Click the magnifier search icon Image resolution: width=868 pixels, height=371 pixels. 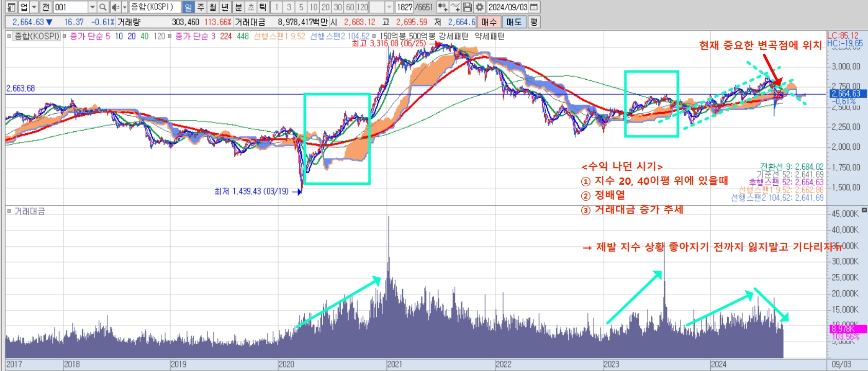coord(103,7)
